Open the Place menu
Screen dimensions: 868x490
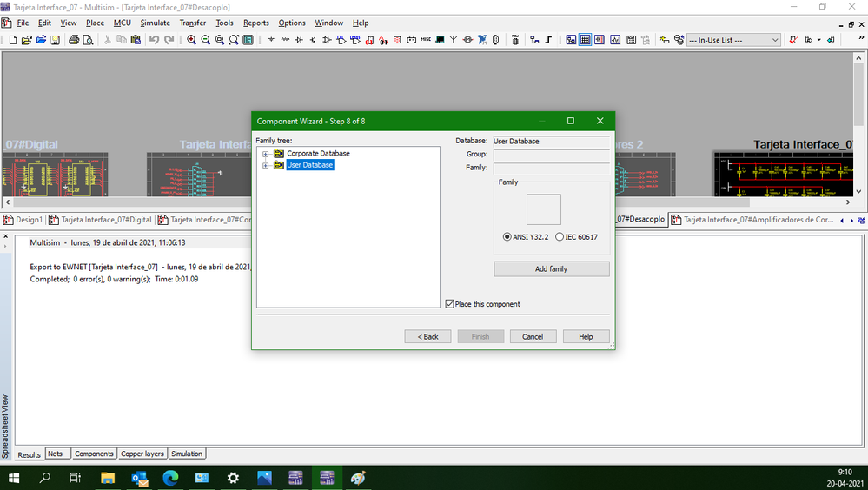(95, 23)
